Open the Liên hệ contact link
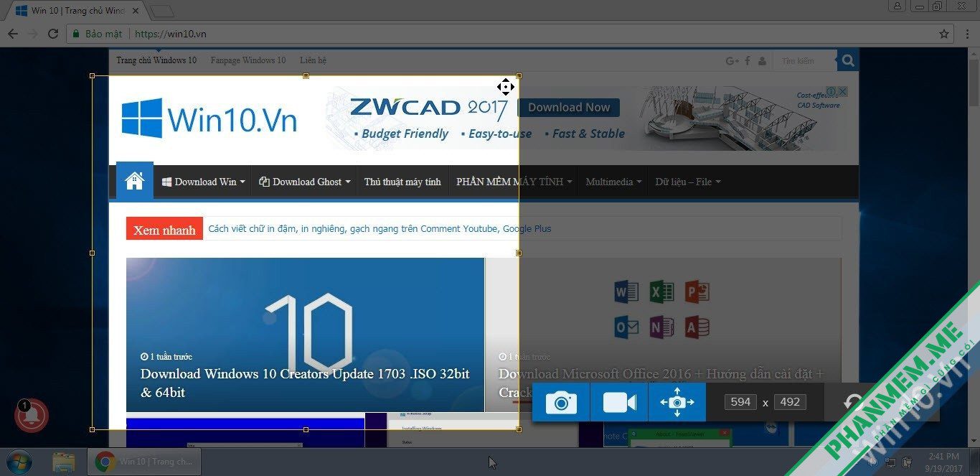Screen dimensions: 980x476 (x=314, y=60)
